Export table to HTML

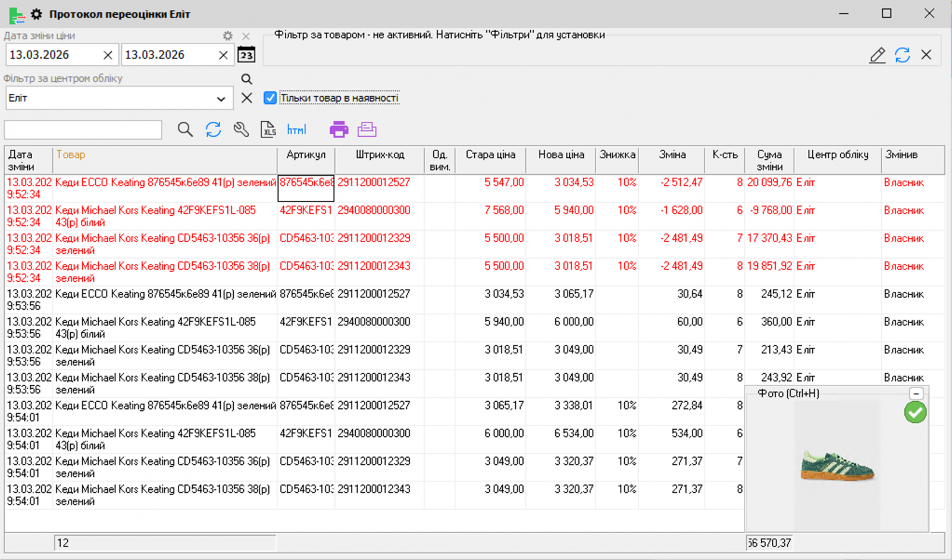tap(296, 130)
